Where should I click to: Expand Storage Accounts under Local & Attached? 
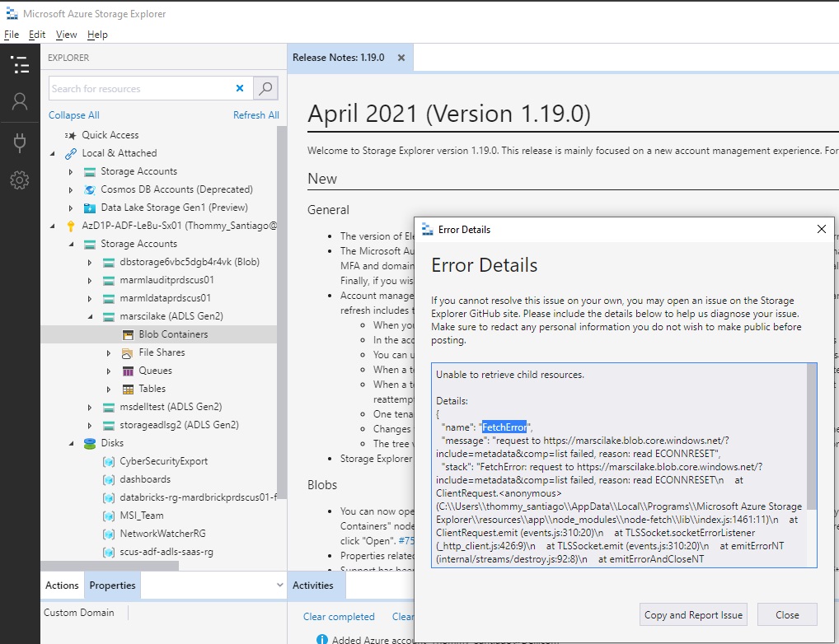pyautogui.click(x=71, y=172)
